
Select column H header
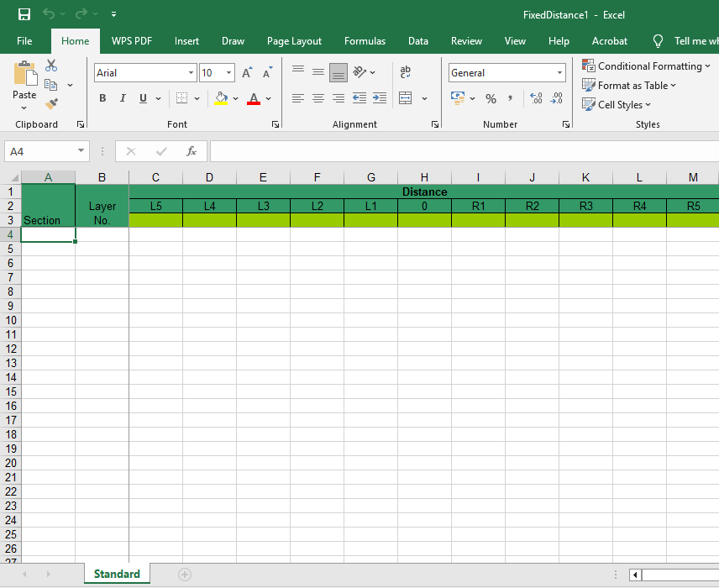click(425, 177)
